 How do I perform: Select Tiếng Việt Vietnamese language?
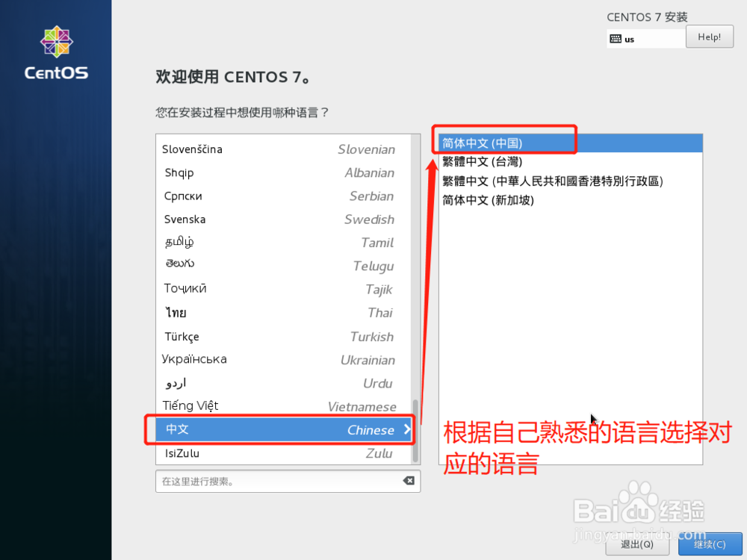pyautogui.click(x=283, y=406)
